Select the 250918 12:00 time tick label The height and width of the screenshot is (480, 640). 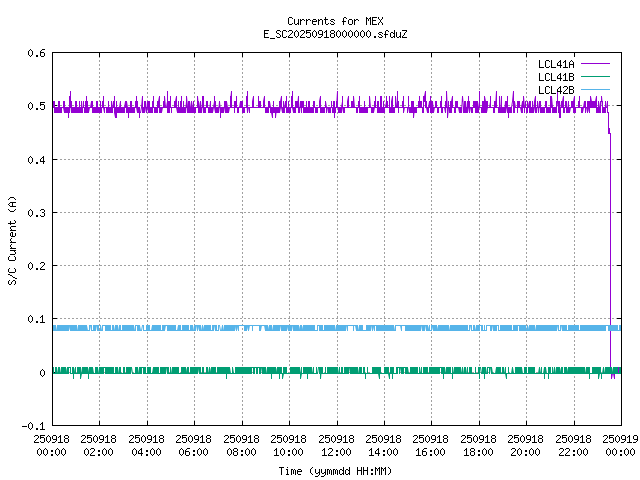[x=336, y=445]
